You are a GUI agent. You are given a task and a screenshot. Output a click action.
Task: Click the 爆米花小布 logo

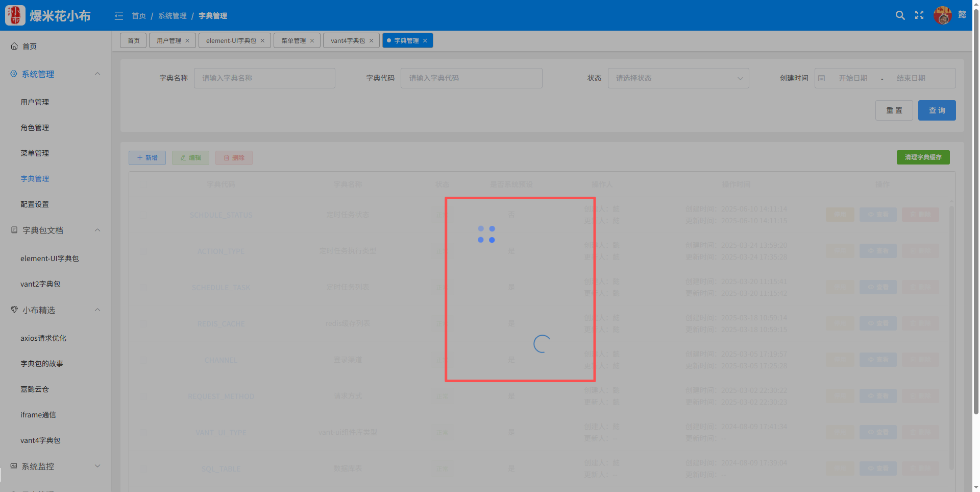click(15, 15)
